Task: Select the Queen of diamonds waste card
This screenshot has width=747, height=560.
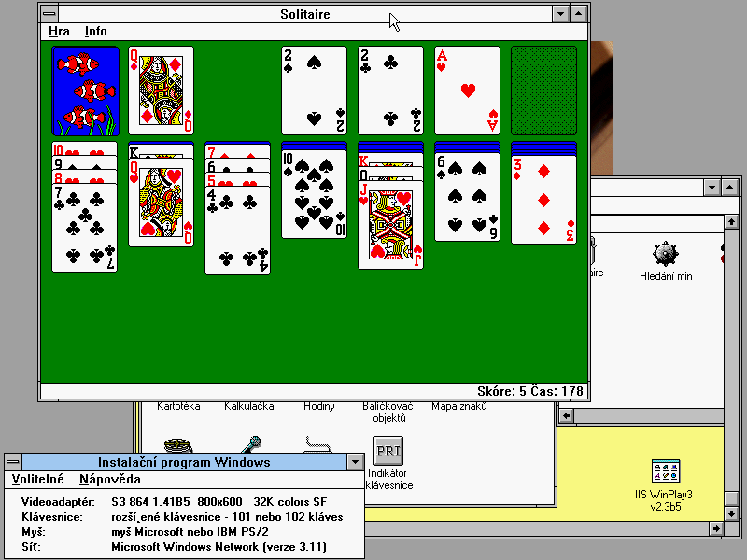Action: pos(161,91)
